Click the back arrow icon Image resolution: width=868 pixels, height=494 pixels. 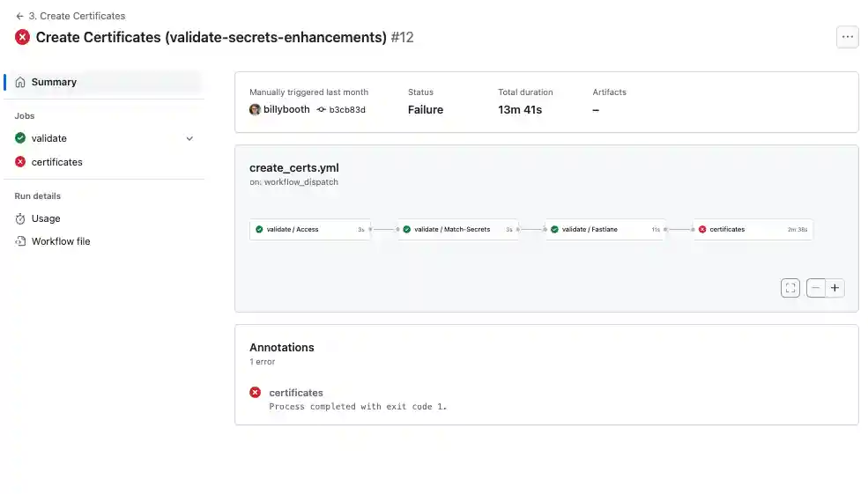(19, 16)
